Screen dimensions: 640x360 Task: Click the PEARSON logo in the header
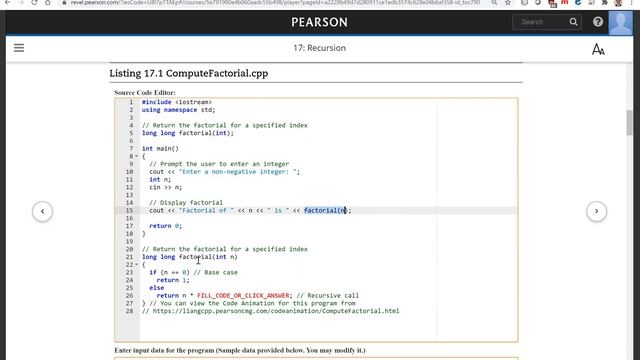point(319,22)
